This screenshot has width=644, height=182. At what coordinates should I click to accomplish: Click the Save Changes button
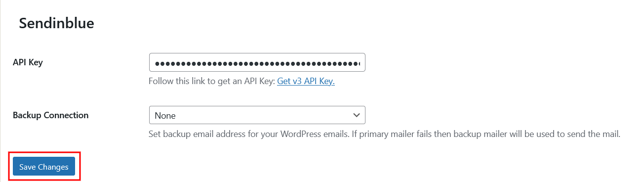(44, 167)
